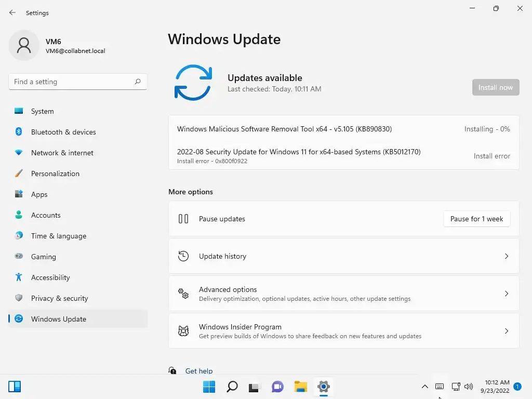Click the network tray icon
Screen dimensions: 532x399
pos(456,387)
